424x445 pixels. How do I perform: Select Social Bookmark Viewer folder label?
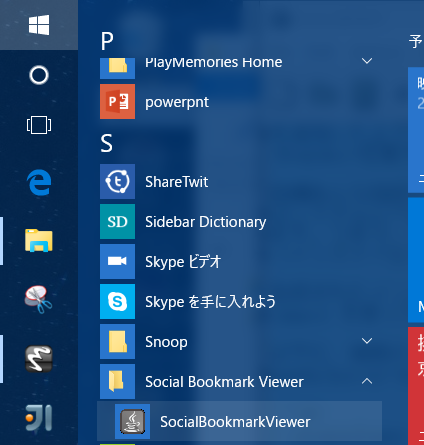point(224,382)
